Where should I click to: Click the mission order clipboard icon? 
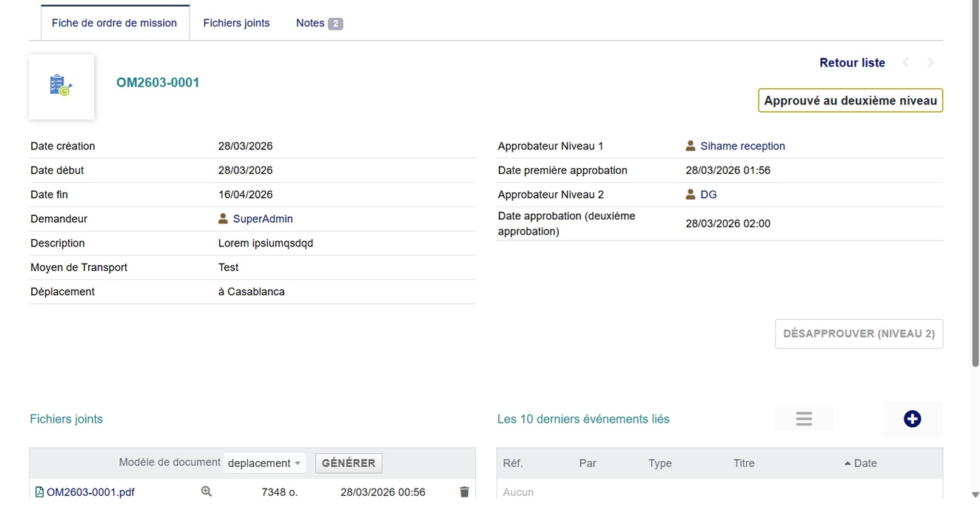(61, 86)
